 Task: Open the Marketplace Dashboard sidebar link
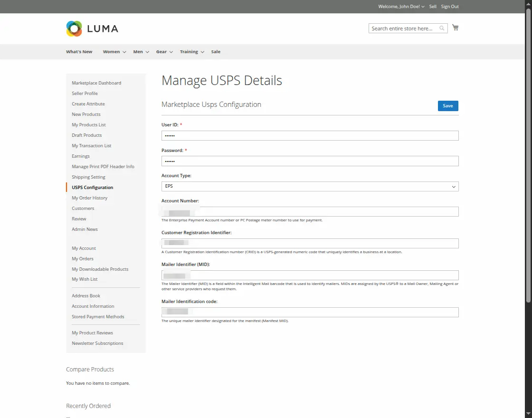[x=96, y=83]
